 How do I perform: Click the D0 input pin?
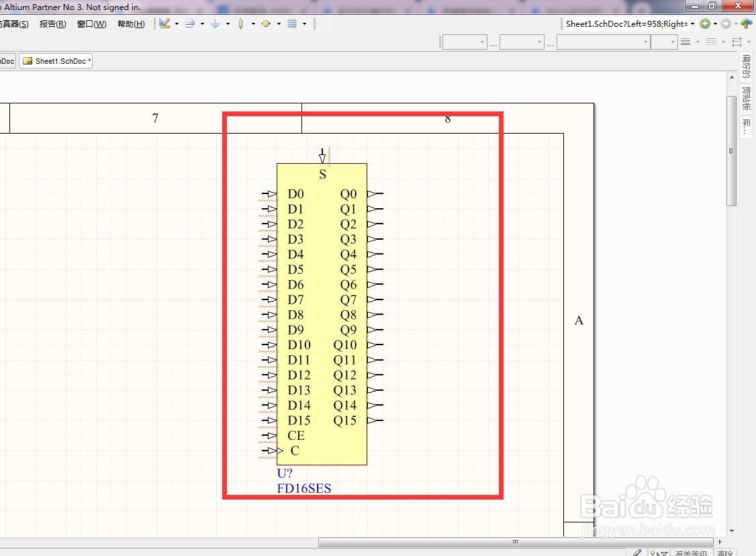269,194
